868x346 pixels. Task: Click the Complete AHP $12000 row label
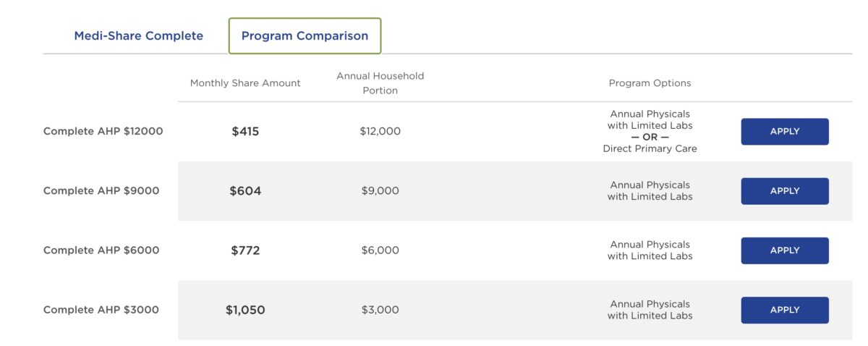point(103,132)
